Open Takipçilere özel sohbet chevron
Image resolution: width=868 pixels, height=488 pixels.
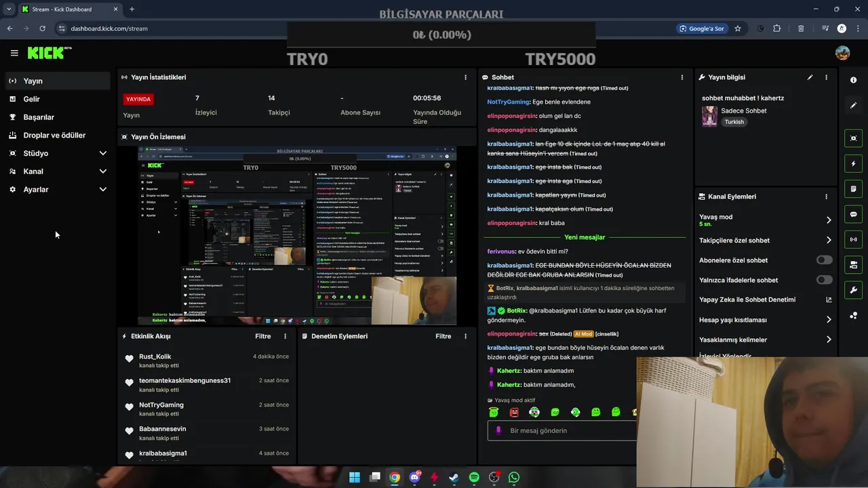click(x=829, y=240)
